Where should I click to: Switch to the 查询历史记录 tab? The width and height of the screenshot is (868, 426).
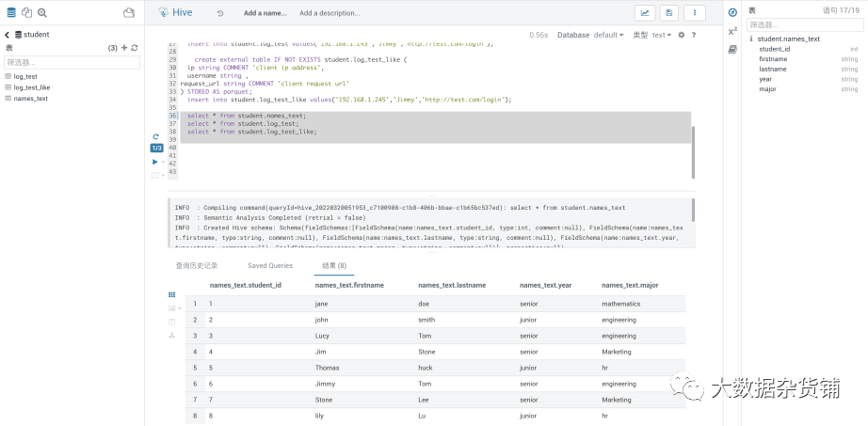tap(196, 265)
